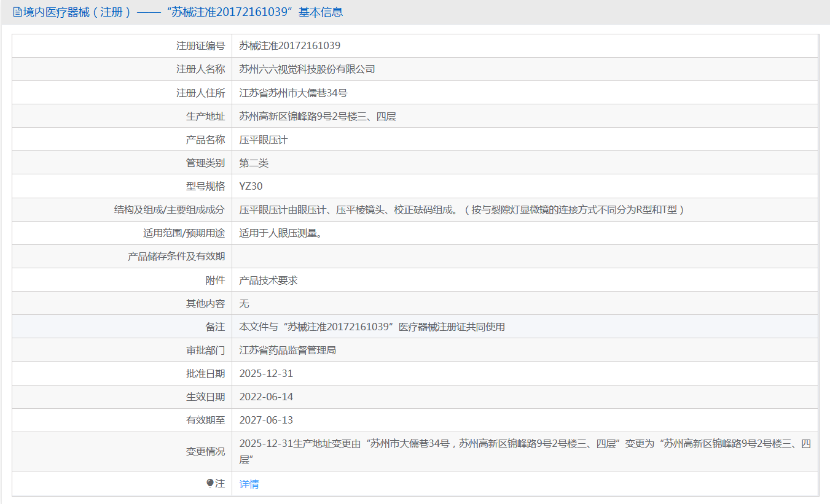The width and height of the screenshot is (830, 504).
Task: Select model specification YZ30
Action: tap(251, 186)
